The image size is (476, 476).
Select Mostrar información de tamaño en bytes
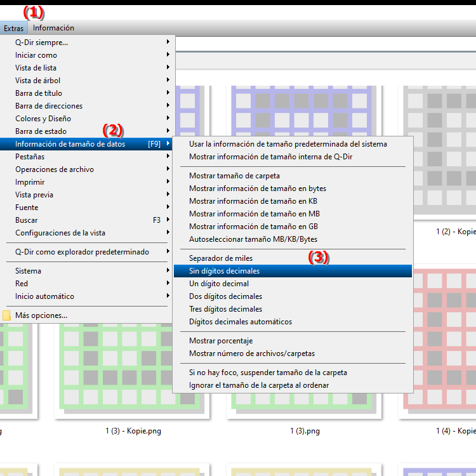click(293, 188)
